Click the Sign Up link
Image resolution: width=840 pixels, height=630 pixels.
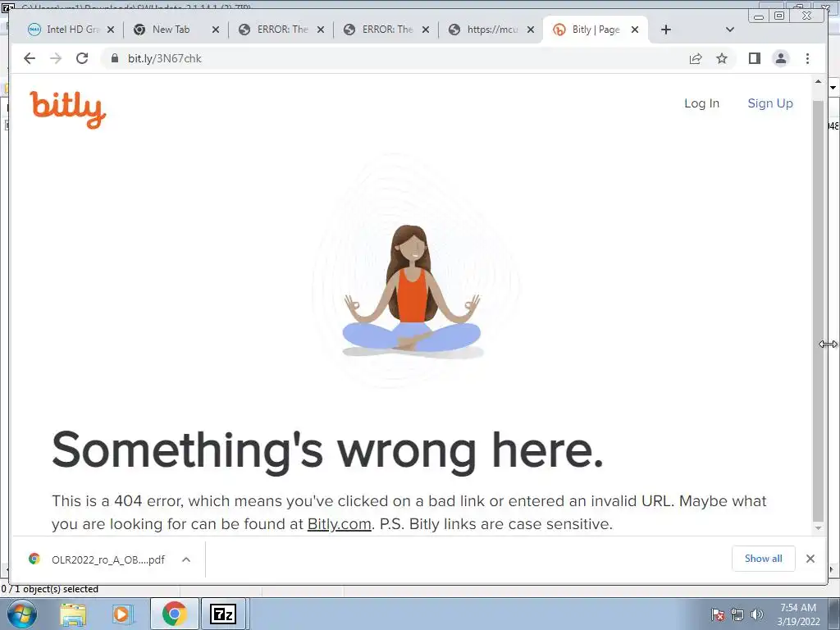pyautogui.click(x=769, y=103)
